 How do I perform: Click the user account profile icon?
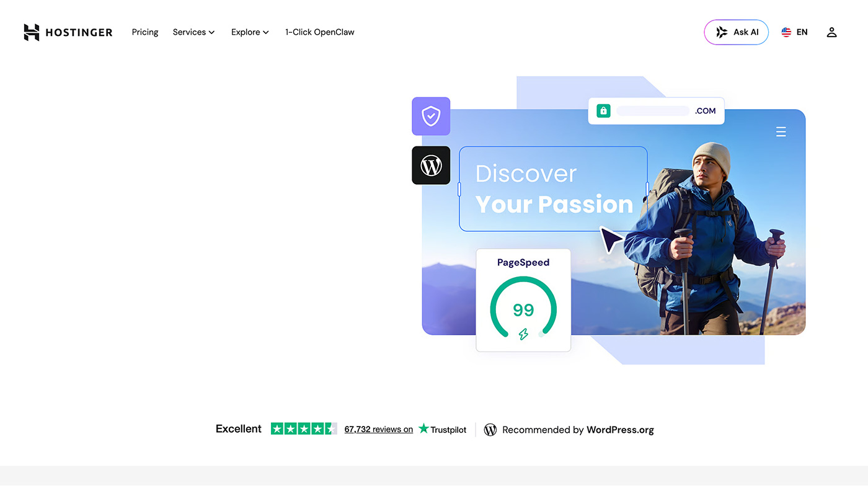831,32
